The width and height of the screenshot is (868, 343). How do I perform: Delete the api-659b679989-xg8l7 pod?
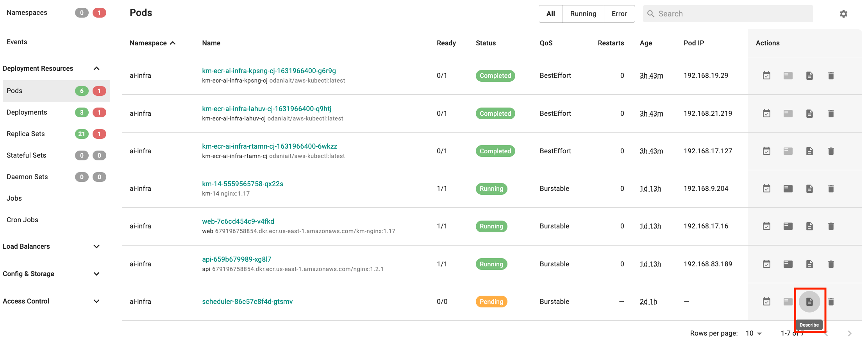(831, 264)
